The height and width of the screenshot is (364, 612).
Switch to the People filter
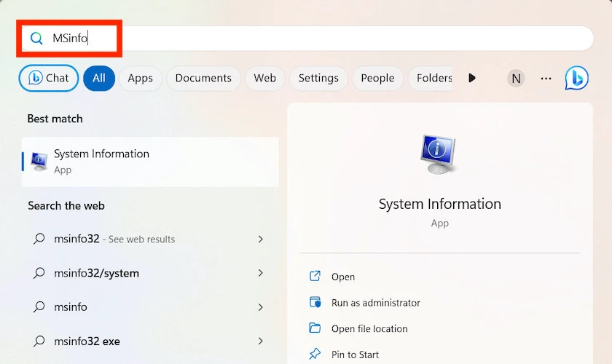click(x=377, y=78)
